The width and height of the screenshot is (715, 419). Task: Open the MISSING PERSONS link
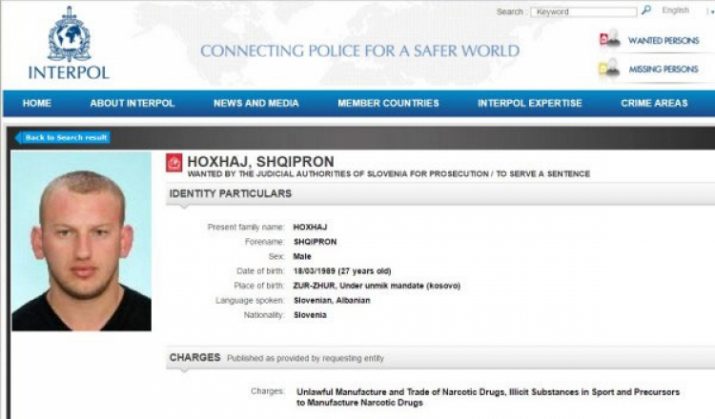pyautogui.click(x=663, y=69)
